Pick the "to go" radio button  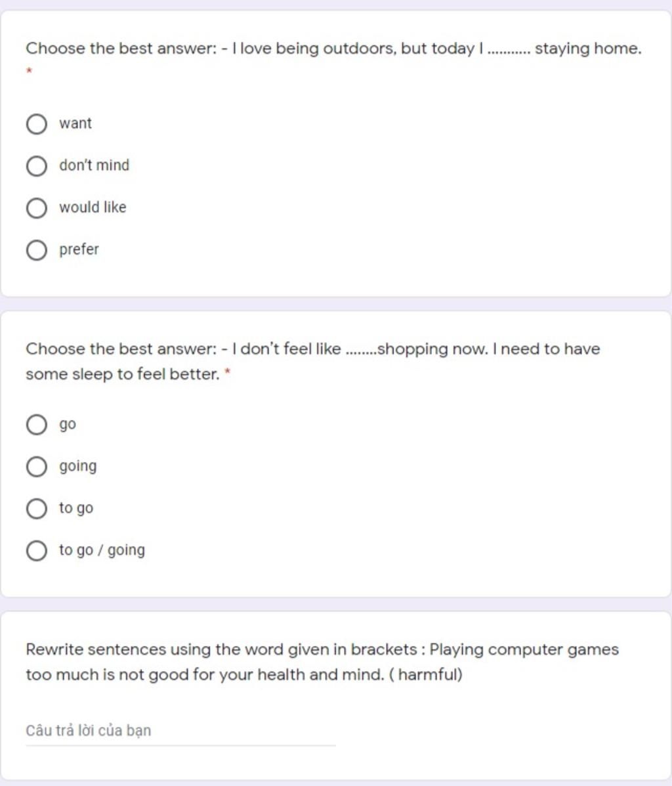pyautogui.click(x=37, y=508)
